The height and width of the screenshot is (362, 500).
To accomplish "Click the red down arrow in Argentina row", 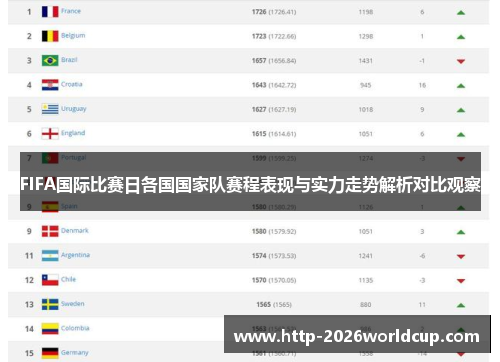I will [x=461, y=256].
